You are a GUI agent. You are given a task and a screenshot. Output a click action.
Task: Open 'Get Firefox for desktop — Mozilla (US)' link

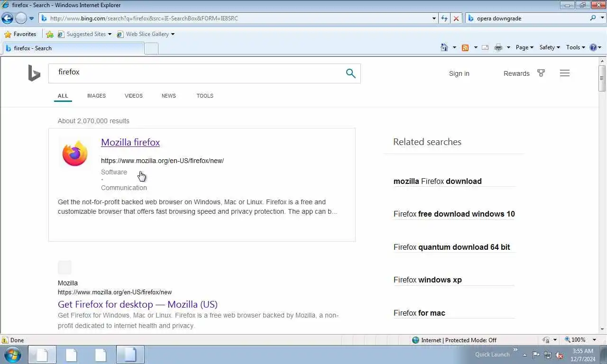click(x=138, y=304)
